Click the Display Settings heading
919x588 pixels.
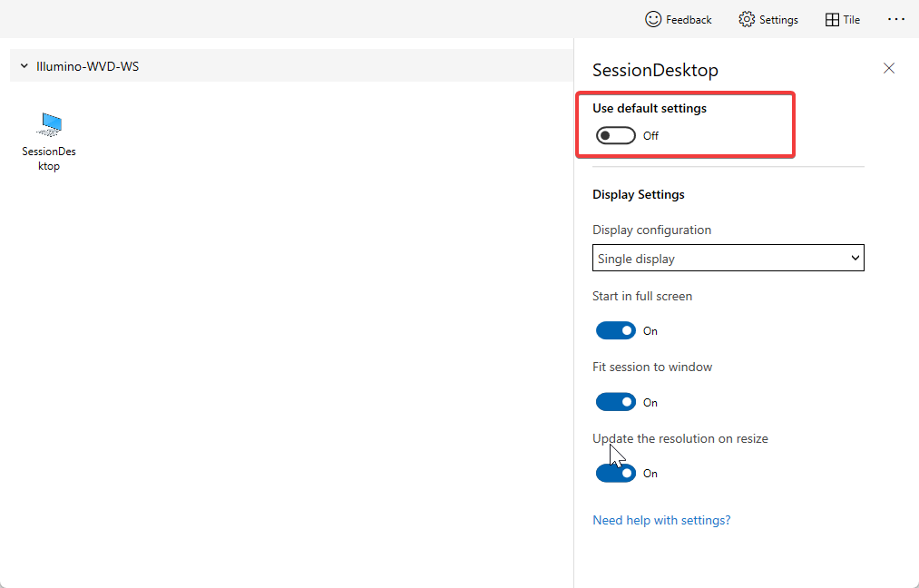639,194
